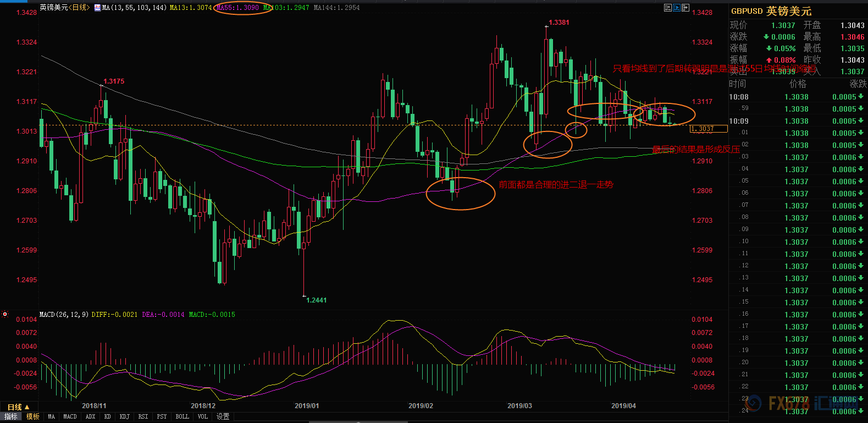The height and width of the screenshot is (423, 868).
Task: Click the DEA:-0.0014 value
Action: coord(163,315)
